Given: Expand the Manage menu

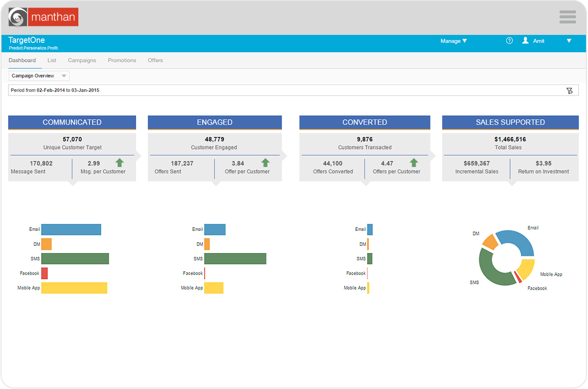Looking at the screenshot, I should click(453, 41).
